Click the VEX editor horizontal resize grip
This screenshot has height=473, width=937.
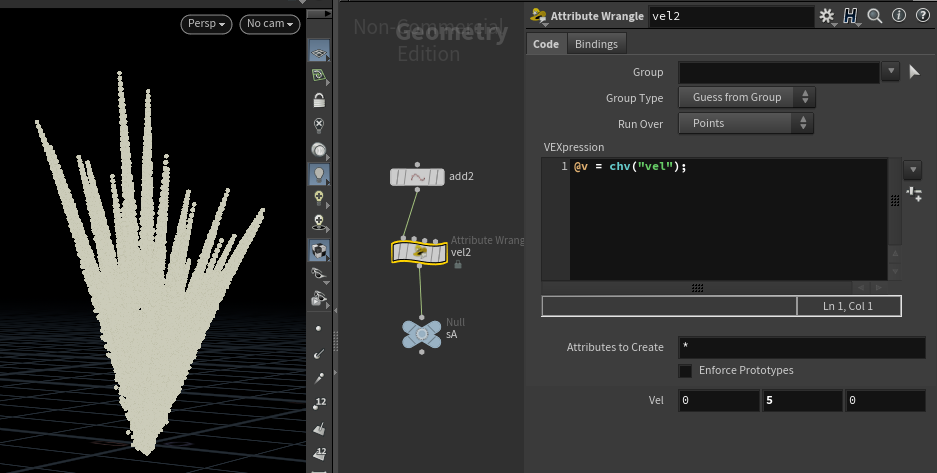pos(697,288)
